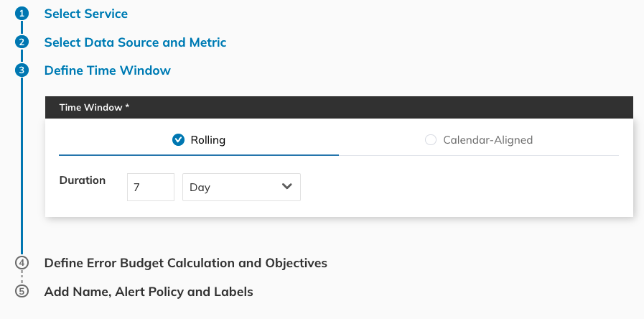Click the Rolling checkmark icon
The height and width of the screenshot is (319, 644).
tap(179, 140)
